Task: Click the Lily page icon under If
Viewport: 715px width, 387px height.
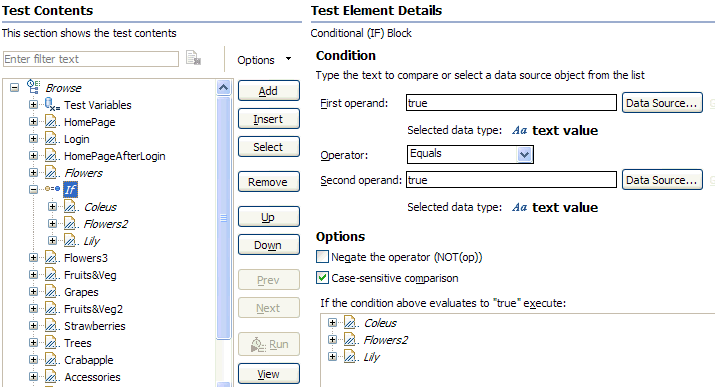Action: [x=70, y=240]
